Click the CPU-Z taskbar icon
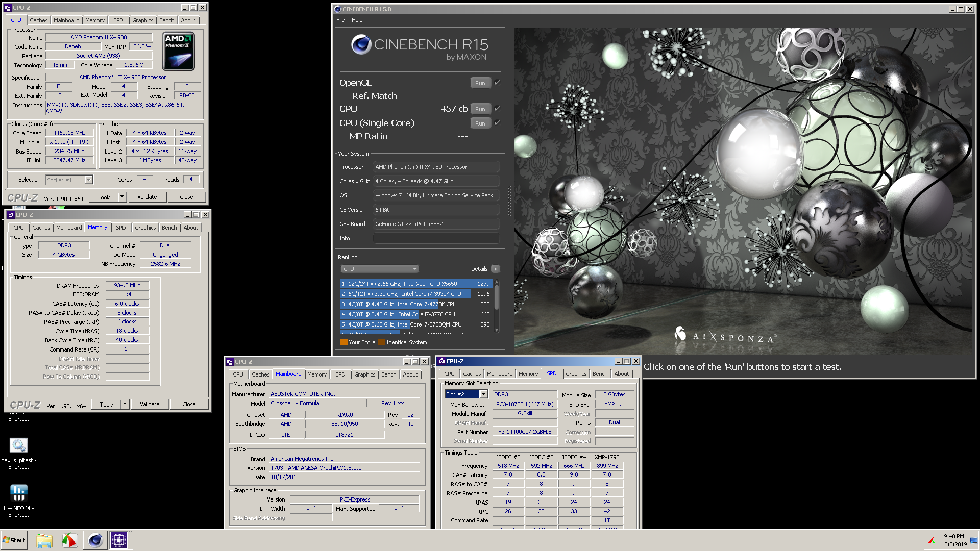The width and height of the screenshot is (980, 551). [x=119, y=540]
